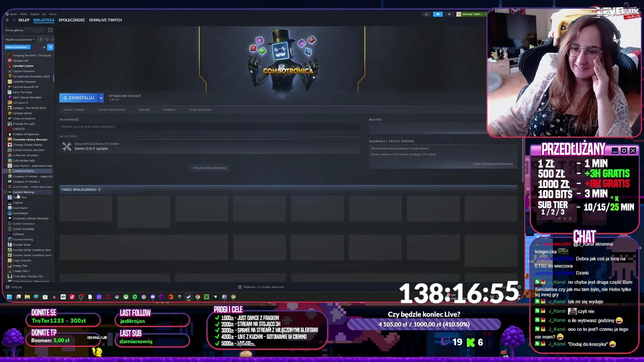Select Counter-Strike in the game list

point(22,244)
